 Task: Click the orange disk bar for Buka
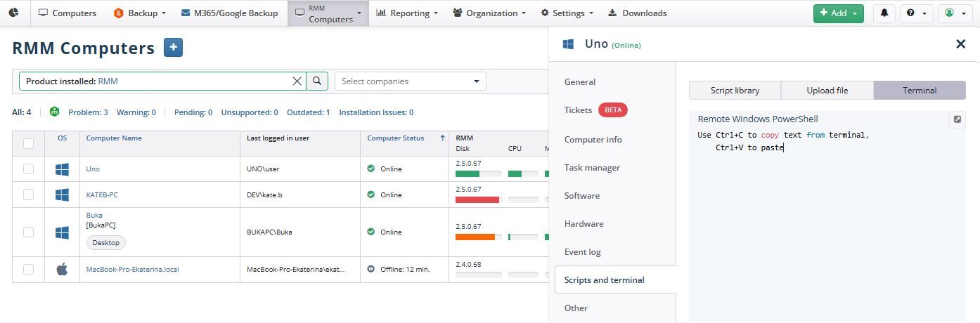475,237
